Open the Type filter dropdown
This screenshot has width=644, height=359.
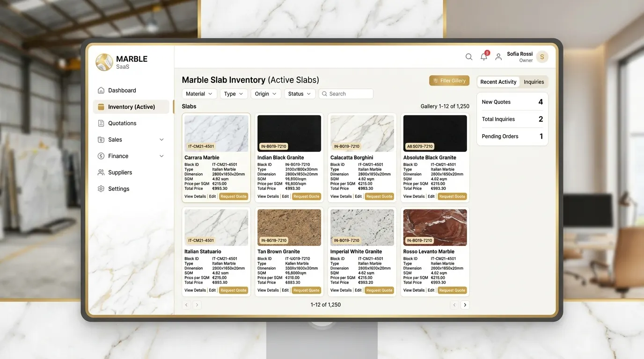tap(234, 94)
